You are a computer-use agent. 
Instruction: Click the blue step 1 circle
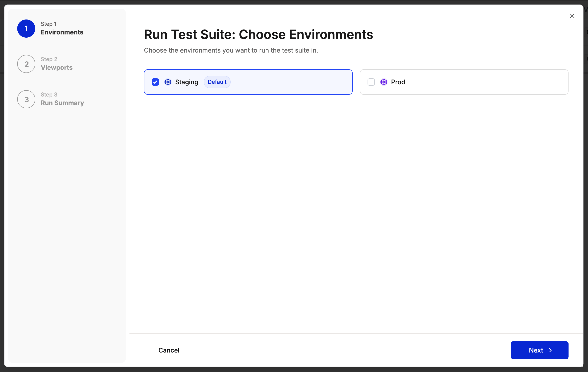26,29
